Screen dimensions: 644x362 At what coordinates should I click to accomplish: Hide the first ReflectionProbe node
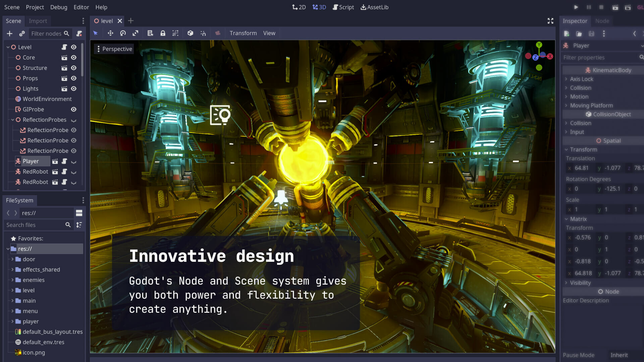74,130
